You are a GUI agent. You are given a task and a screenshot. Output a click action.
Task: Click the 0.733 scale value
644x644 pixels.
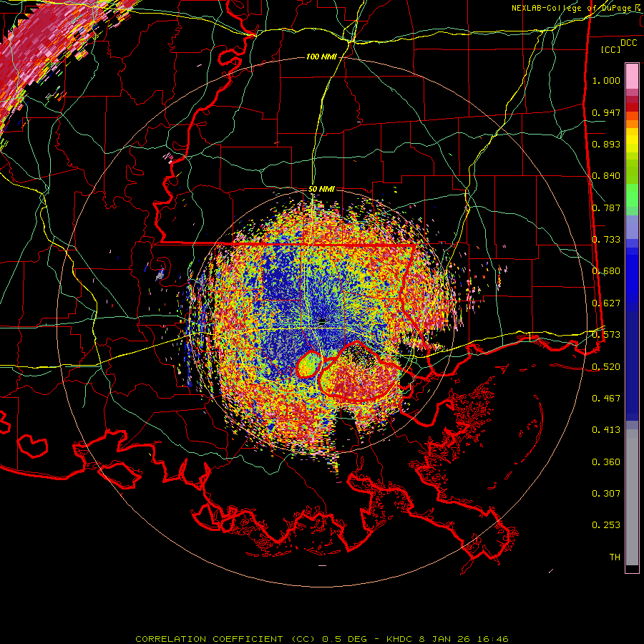606,240
